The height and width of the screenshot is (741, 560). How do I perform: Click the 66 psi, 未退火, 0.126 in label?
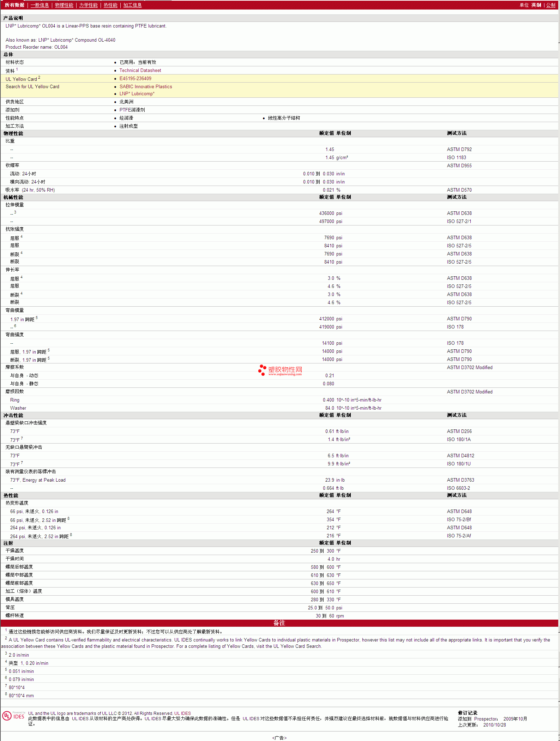point(34,511)
